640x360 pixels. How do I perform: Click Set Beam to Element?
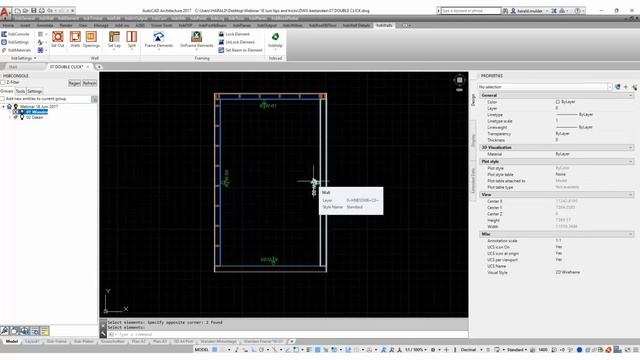(x=240, y=50)
